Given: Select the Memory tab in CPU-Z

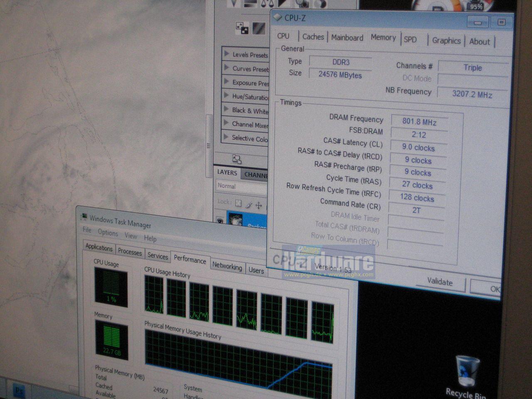Looking at the screenshot, I should (383, 37).
